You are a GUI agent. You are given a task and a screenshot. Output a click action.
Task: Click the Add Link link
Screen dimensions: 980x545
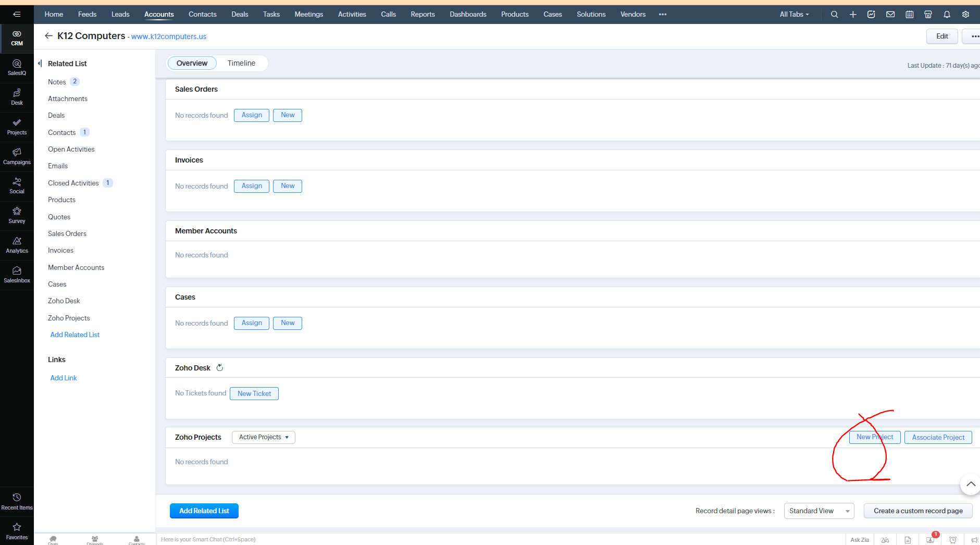64,378
